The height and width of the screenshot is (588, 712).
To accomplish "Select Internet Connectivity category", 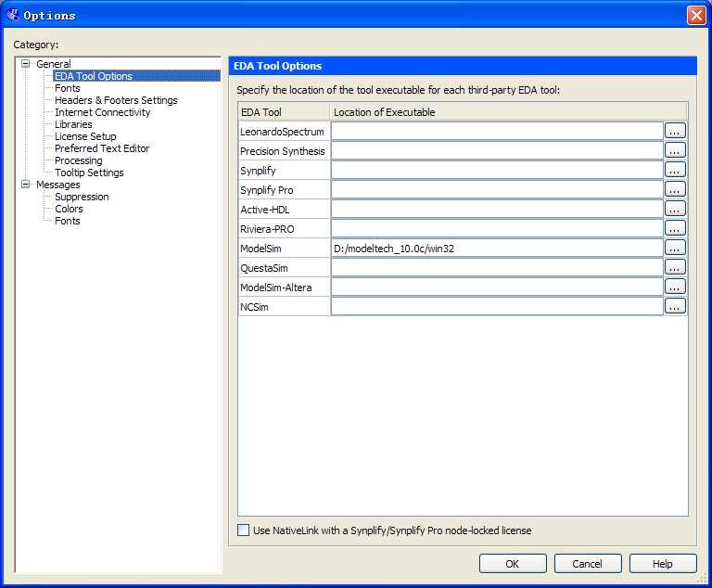I will coord(103,112).
